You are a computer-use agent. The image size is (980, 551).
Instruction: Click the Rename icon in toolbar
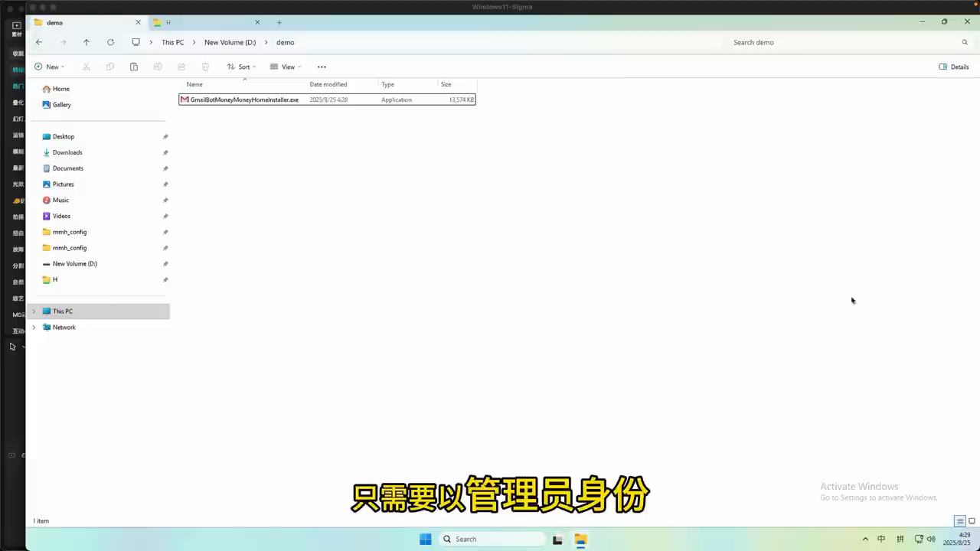coord(158,67)
